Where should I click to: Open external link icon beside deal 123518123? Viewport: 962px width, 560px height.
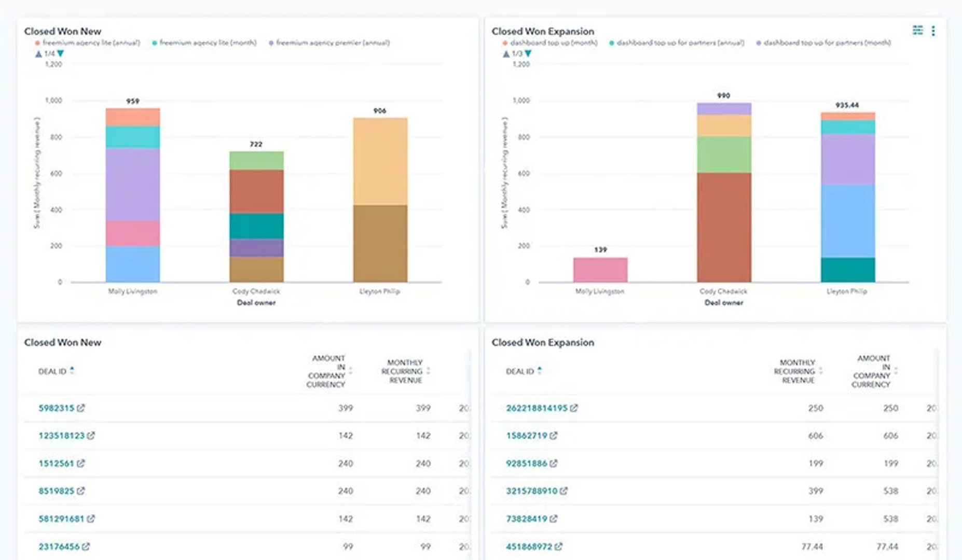pos(91,436)
